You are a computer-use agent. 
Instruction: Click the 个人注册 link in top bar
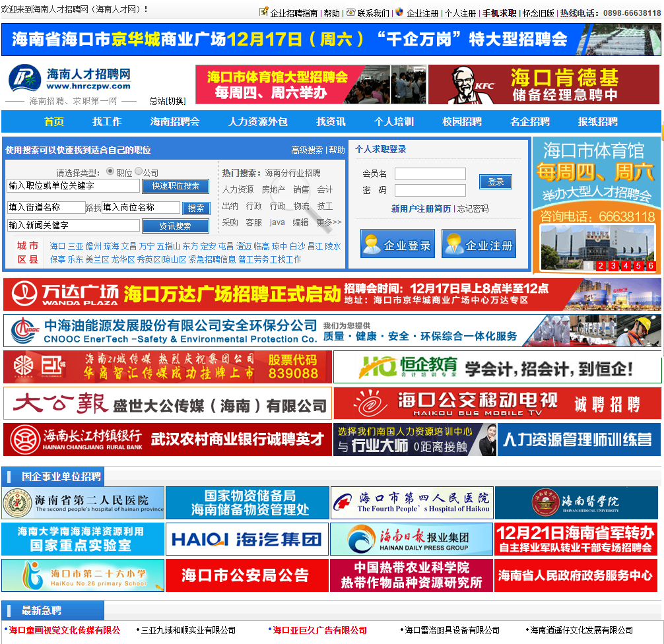click(x=460, y=14)
